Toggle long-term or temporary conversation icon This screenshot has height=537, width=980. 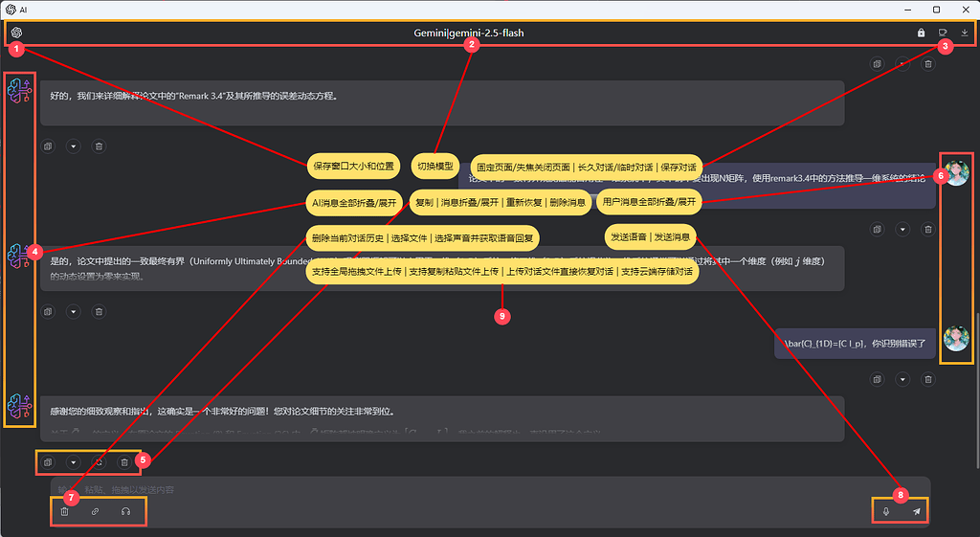pos(943,33)
